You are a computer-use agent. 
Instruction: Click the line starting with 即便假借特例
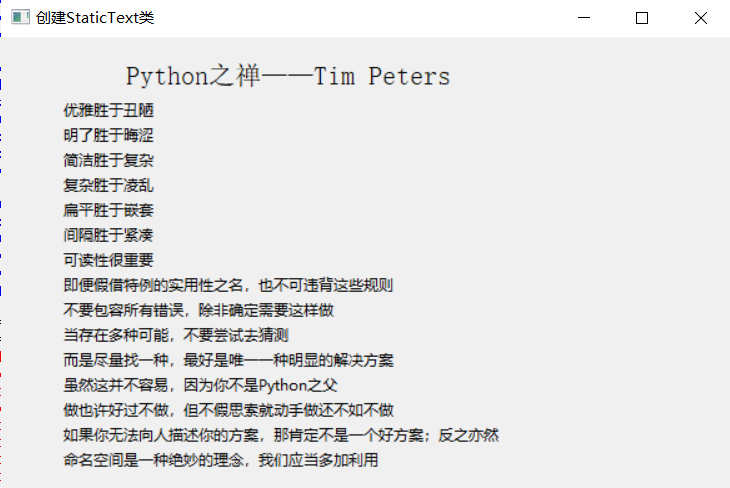click(x=228, y=285)
